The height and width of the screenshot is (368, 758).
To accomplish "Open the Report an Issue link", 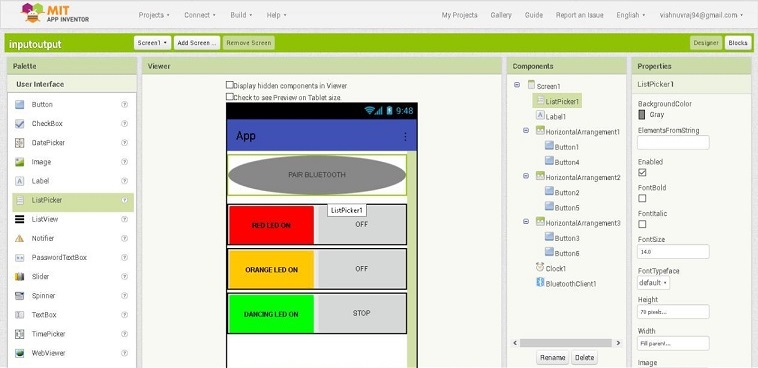I will pyautogui.click(x=580, y=15).
